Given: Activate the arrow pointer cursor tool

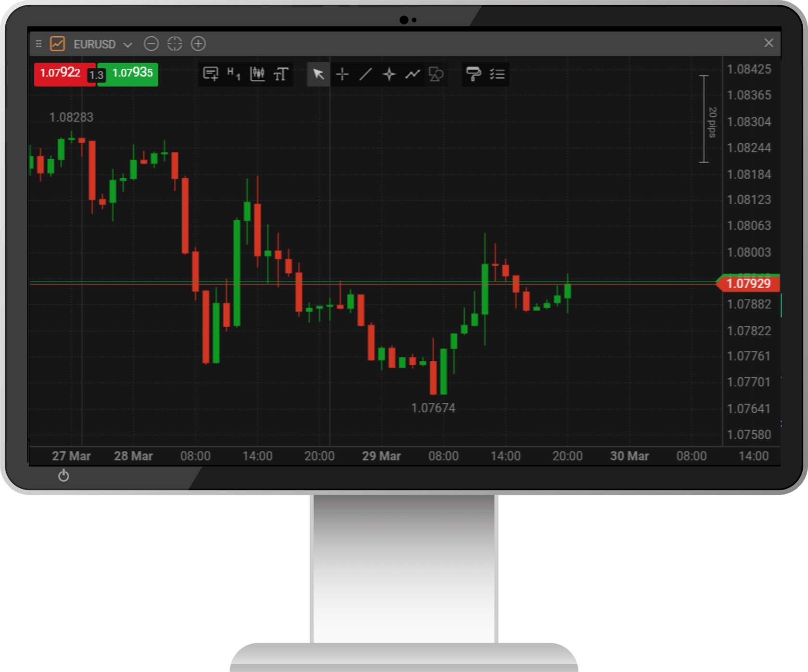Looking at the screenshot, I should (x=318, y=74).
